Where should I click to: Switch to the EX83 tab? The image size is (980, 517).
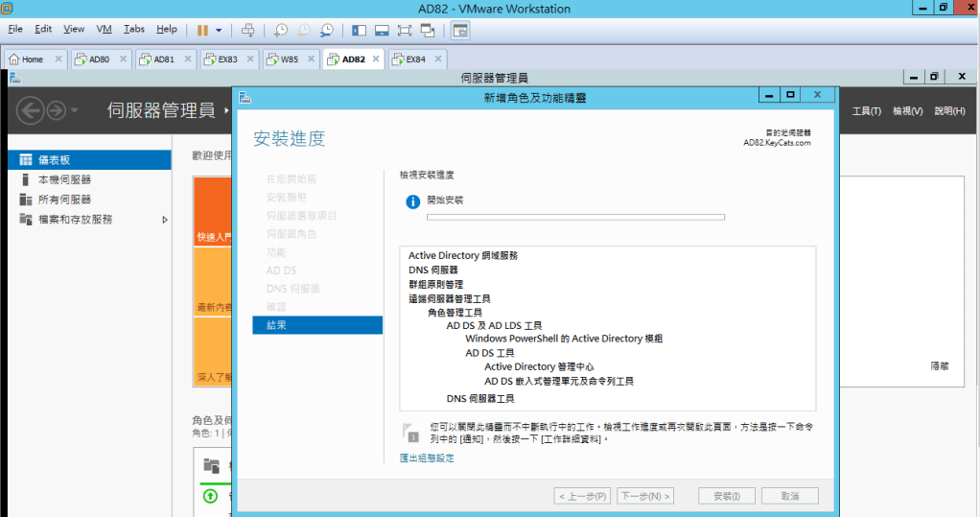point(227,59)
